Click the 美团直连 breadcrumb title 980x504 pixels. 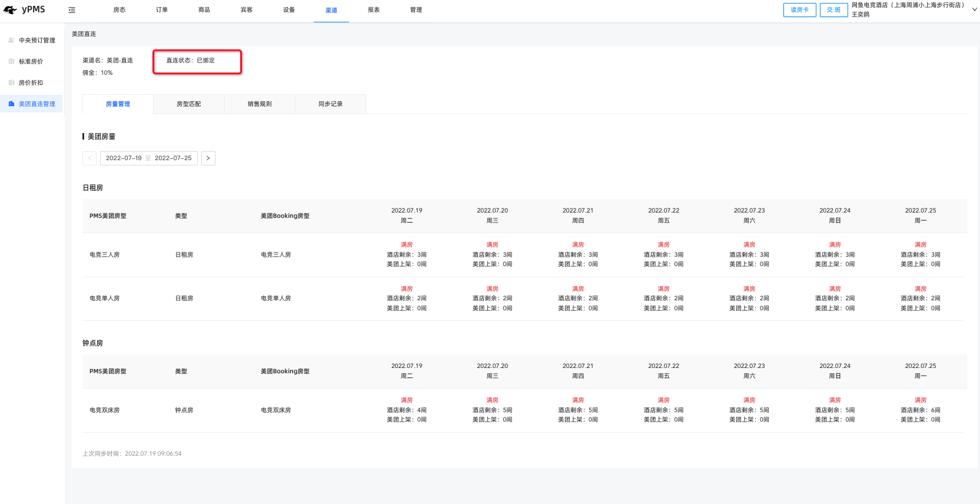[84, 34]
